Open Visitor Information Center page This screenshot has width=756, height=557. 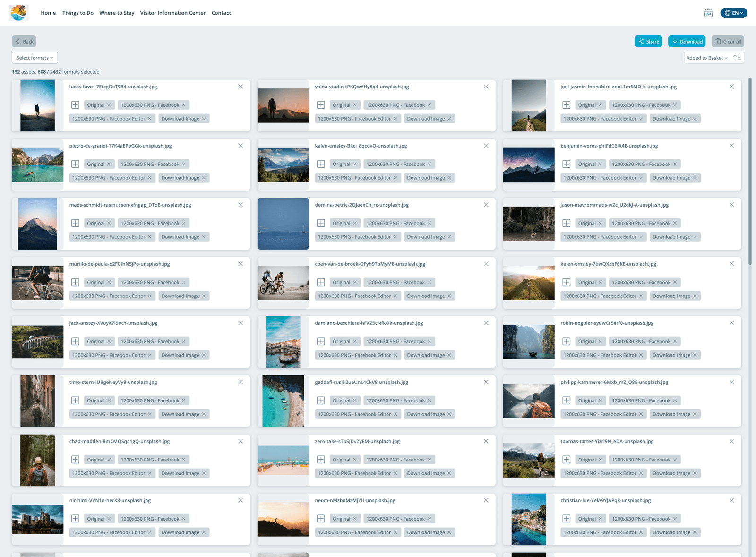pyautogui.click(x=172, y=13)
